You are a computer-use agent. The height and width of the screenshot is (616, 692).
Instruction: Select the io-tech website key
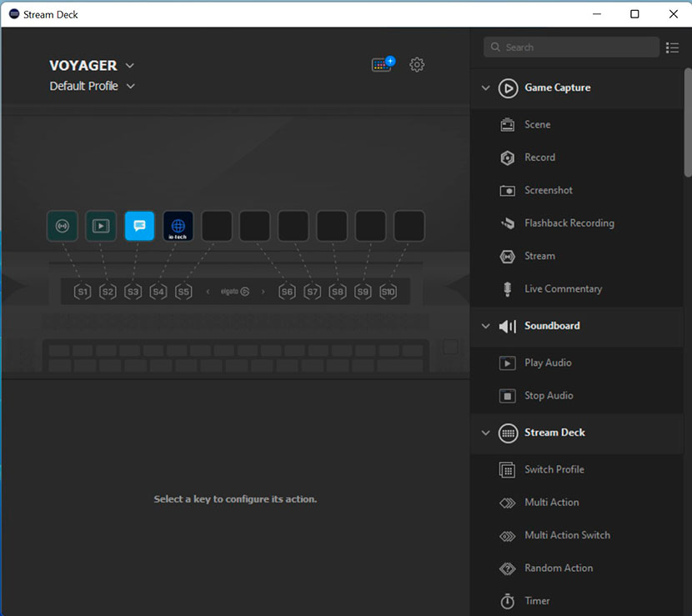pyautogui.click(x=178, y=226)
